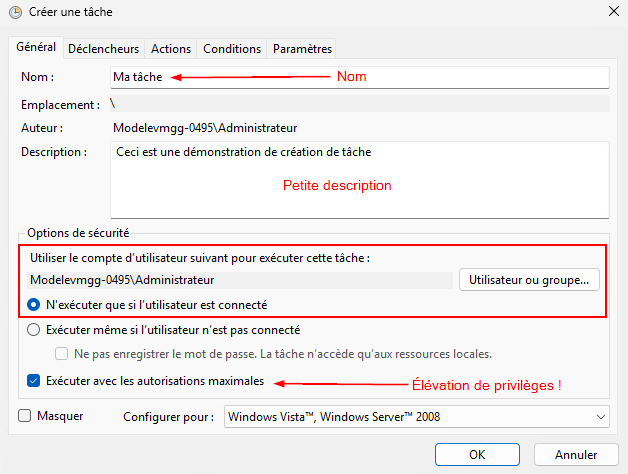Click the Configurer pour dropdown arrow
The image size is (628, 474).
(x=600, y=417)
